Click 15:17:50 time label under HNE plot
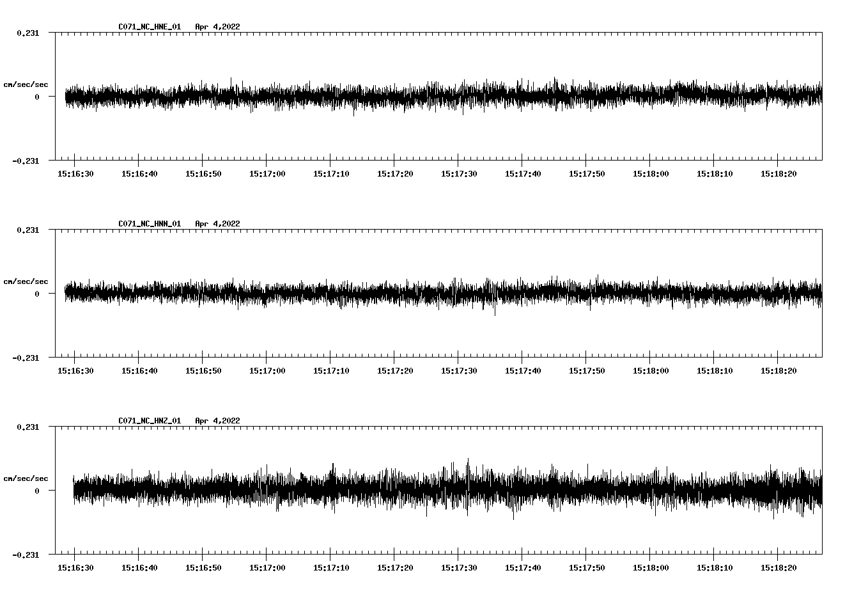 pyautogui.click(x=587, y=174)
